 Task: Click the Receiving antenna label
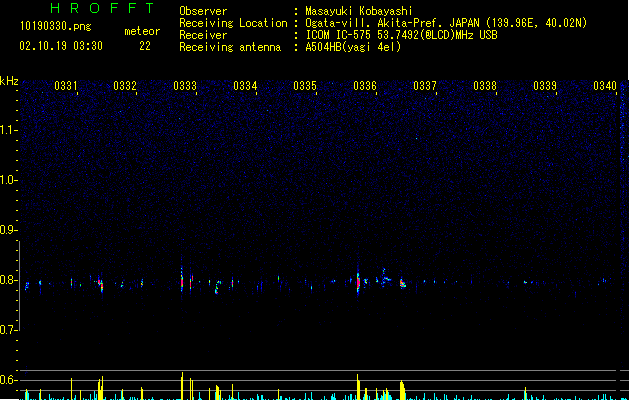click(x=230, y=47)
